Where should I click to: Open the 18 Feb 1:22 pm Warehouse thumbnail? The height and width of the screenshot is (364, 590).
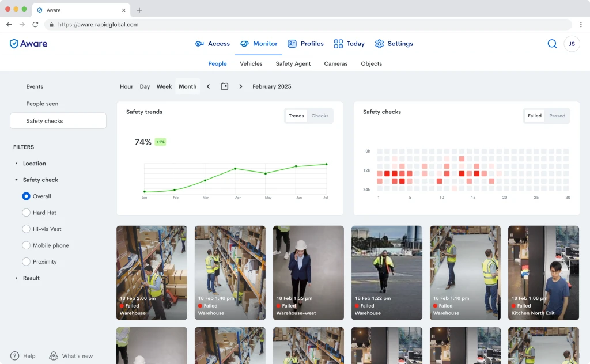coord(387,272)
